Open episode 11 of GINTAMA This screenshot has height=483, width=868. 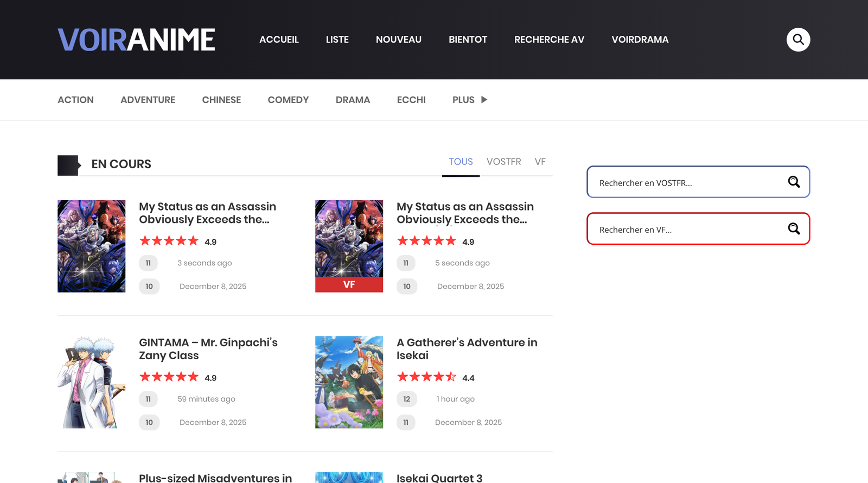pos(148,399)
